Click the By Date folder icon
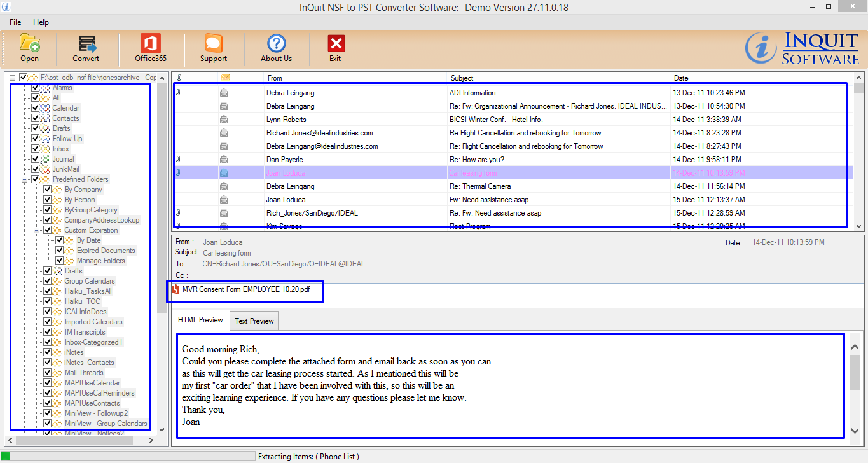868x463 pixels. [69, 240]
